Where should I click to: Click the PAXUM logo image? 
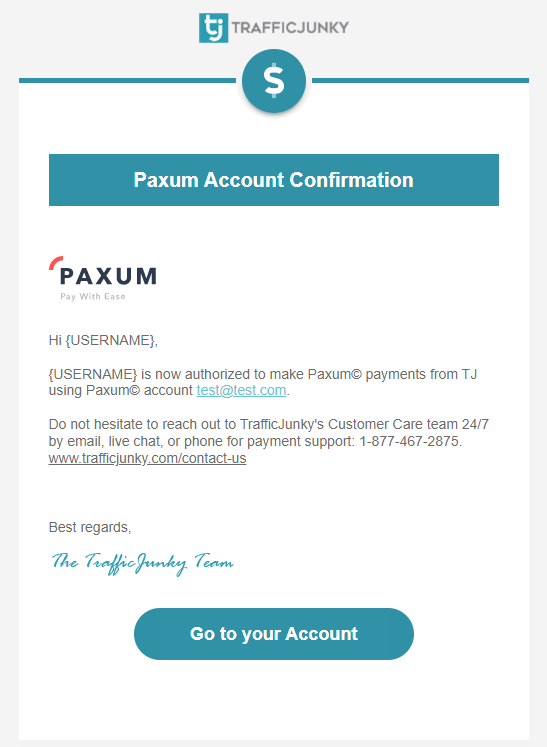click(103, 278)
